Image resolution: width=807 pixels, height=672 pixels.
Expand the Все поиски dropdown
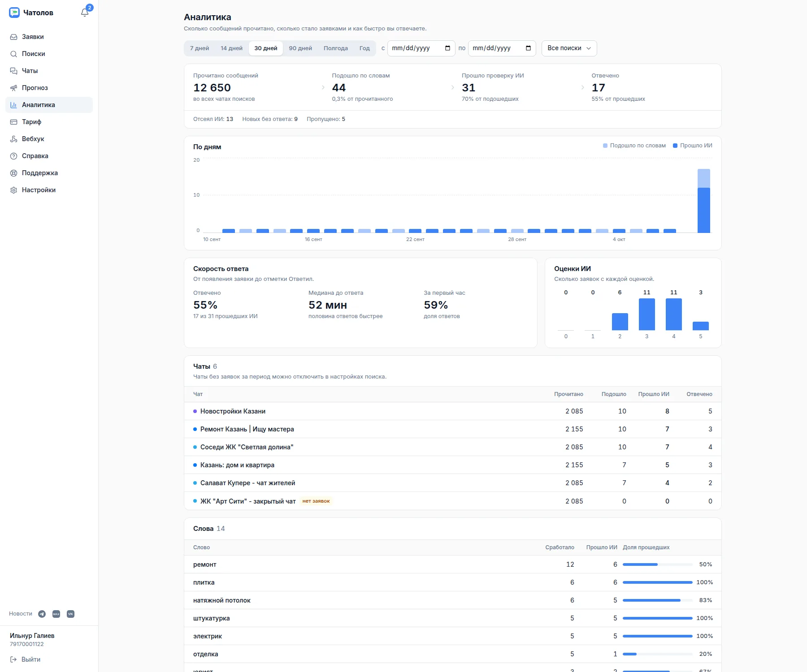point(569,48)
